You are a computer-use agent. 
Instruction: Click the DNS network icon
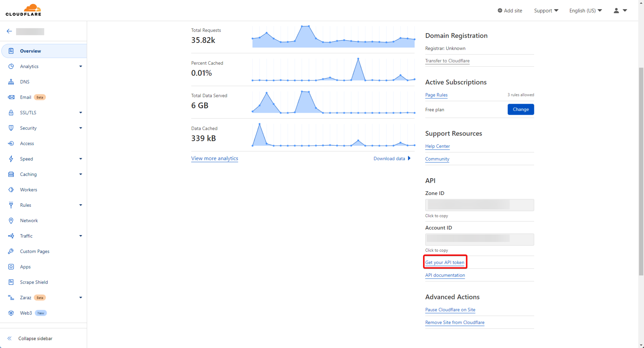coord(11,82)
